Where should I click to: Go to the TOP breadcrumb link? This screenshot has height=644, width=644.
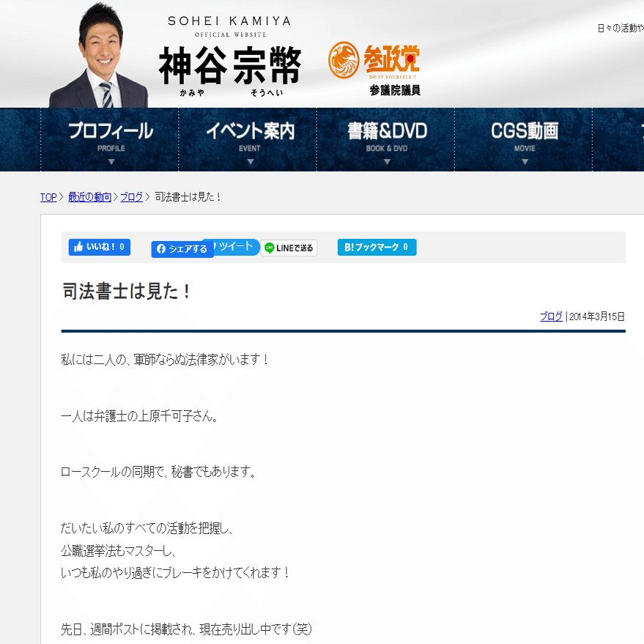tap(48, 197)
